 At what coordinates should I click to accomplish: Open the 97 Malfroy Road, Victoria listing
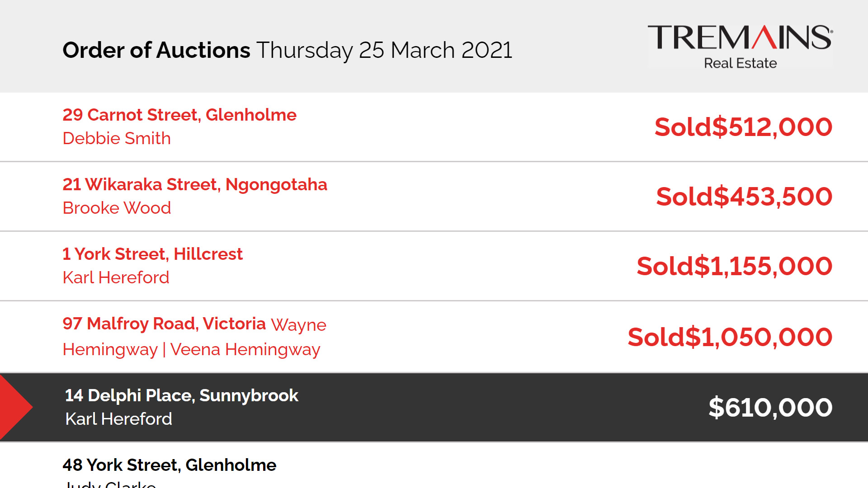click(x=164, y=324)
